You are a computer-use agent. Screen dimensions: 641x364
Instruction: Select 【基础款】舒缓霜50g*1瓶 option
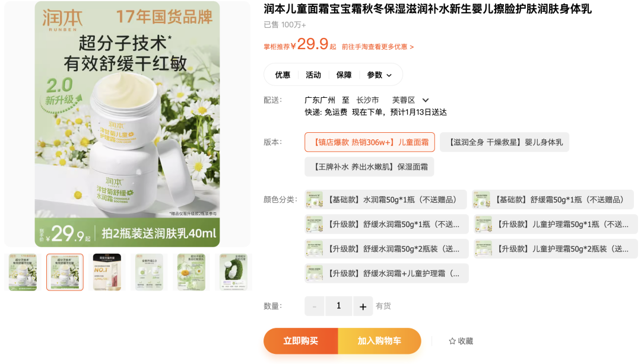[x=553, y=200]
